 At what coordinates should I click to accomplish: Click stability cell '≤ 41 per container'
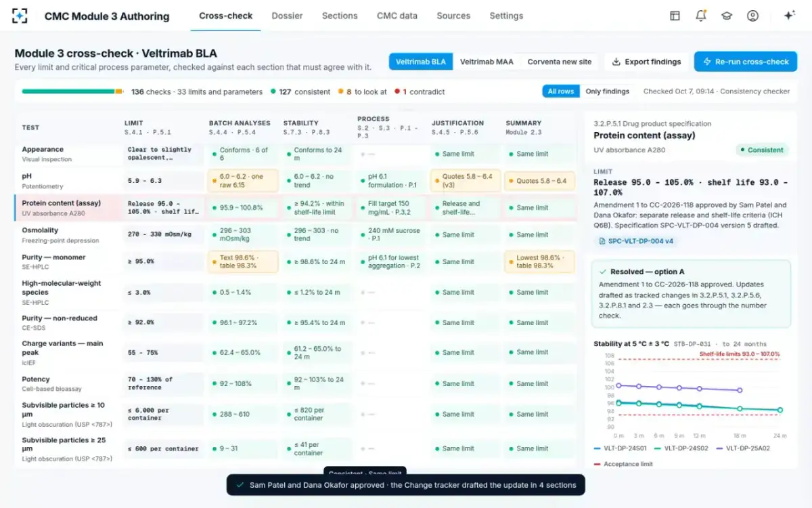click(317, 448)
